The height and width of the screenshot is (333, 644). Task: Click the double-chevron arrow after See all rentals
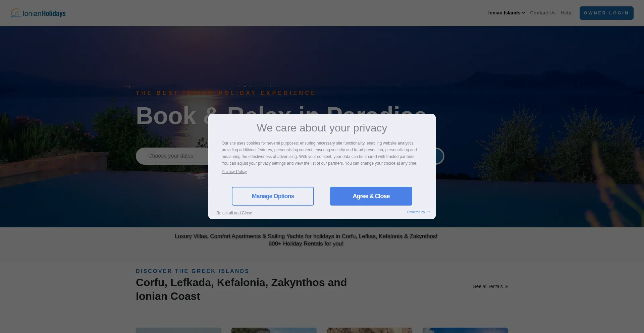[506, 287]
